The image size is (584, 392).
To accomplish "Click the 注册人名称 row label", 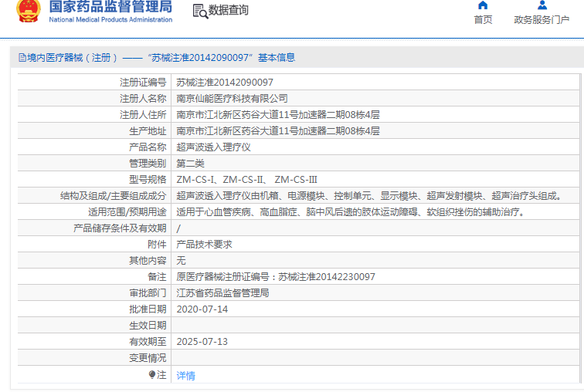I will pos(143,99).
